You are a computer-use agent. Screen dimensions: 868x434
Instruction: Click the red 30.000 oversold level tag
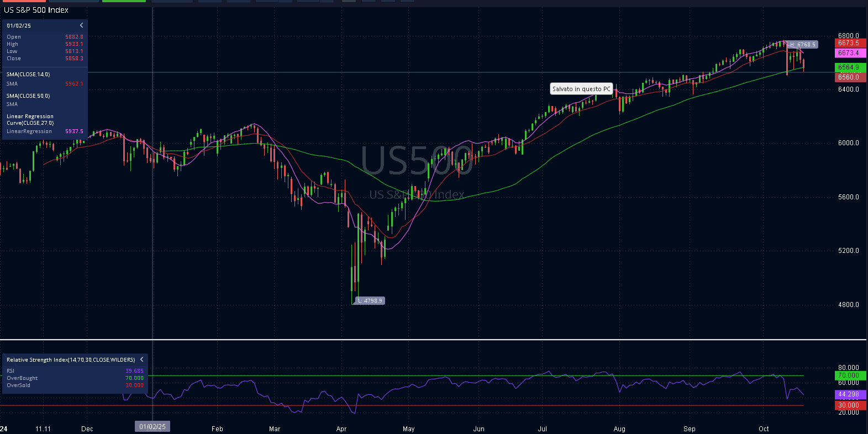pos(849,405)
